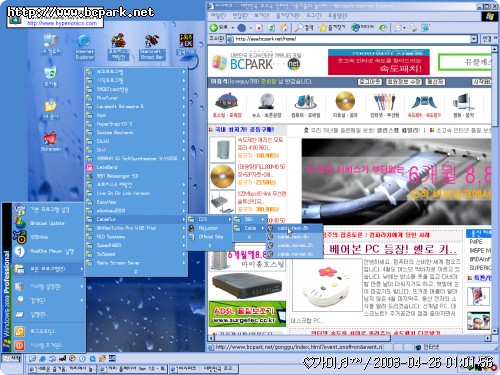Click the ADSL surgetec.co.kr banner ad
Viewport: 500px width, 375px height.
pyautogui.click(x=247, y=314)
